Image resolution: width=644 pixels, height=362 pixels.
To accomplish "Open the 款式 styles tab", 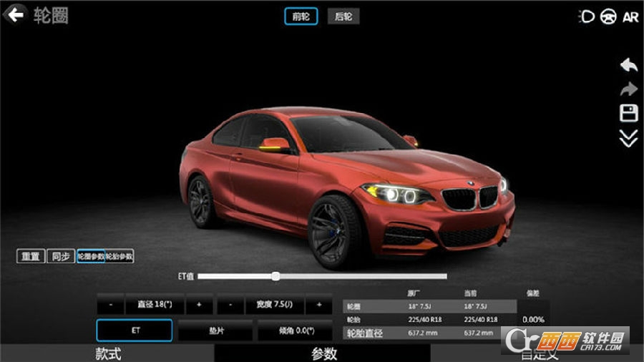I will point(108,353).
